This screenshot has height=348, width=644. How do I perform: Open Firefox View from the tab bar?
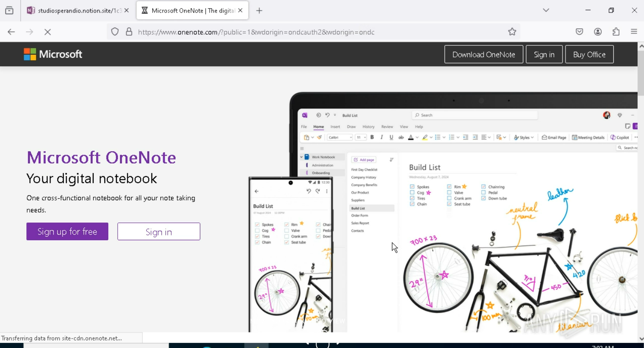(9, 11)
